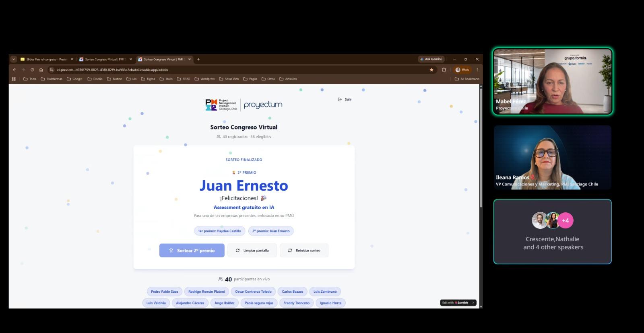Screen dimensions: 644x333
Task: Open the Extensions puzzle icon
Action: 444,70
